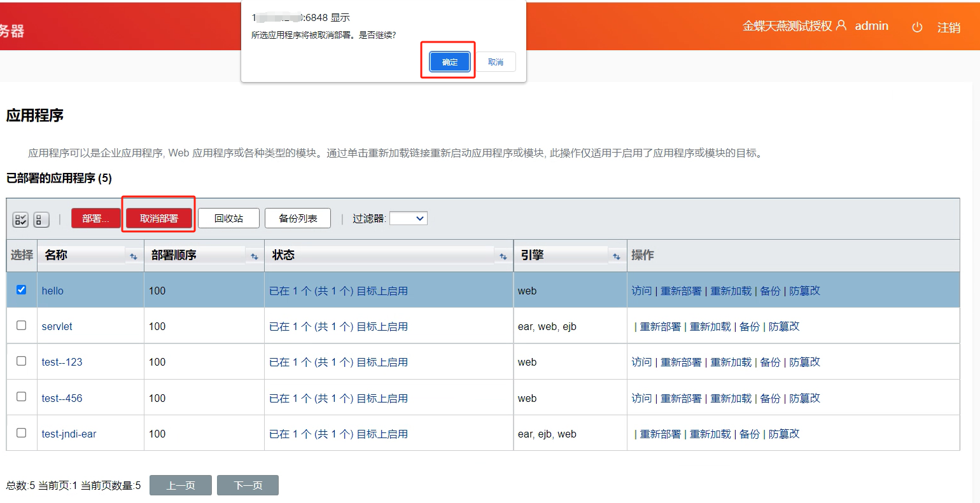This screenshot has height=503, width=980.
Task: Dismiss the dialog with 取消 button
Action: [x=496, y=62]
